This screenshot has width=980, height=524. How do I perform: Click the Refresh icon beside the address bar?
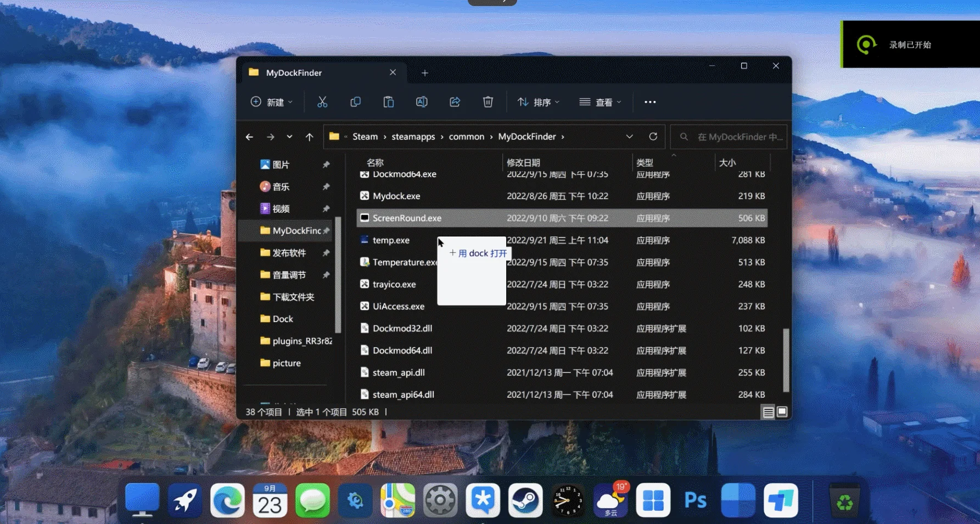click(x=653, y=136)
